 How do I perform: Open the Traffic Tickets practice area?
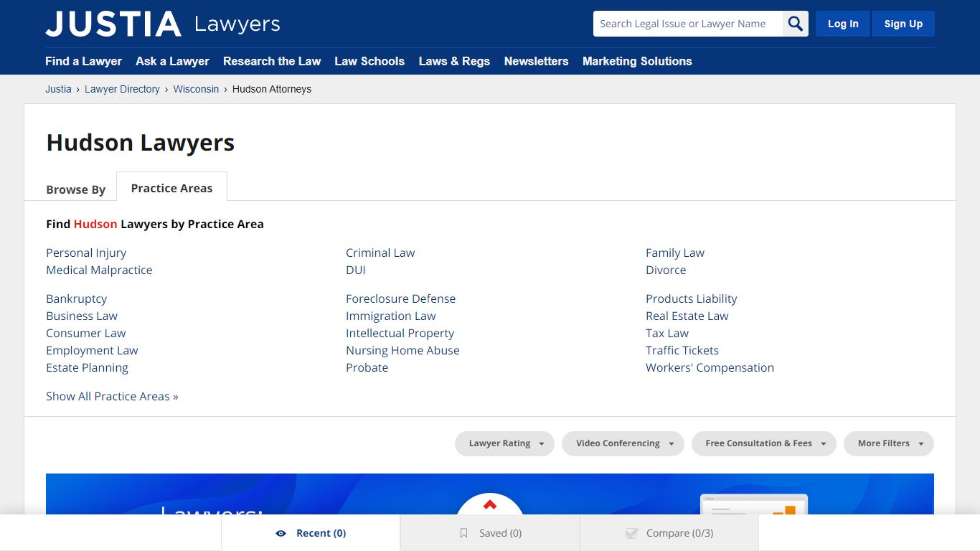[x=682, y=350]
